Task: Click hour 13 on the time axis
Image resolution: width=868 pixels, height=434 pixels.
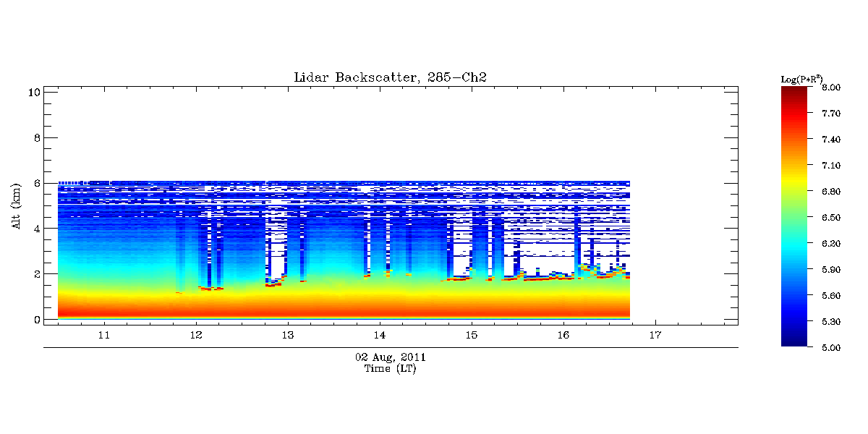Action: click(x=288, y=335)
